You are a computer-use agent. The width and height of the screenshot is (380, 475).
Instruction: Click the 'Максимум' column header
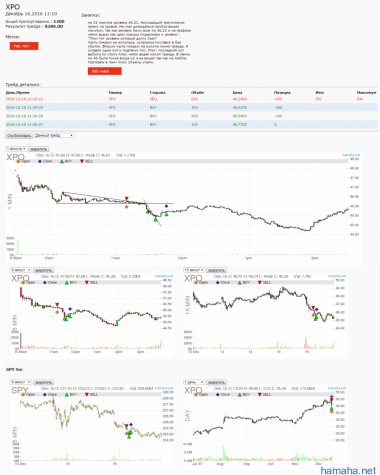[x=366, y=93]
